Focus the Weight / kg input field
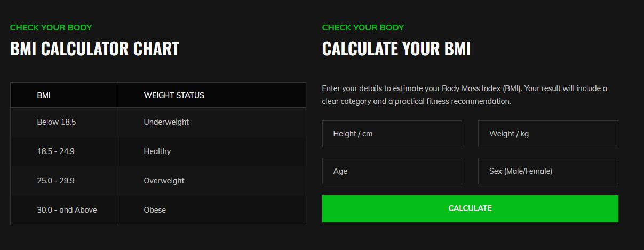Screen dimensions: 644x250 (548, 134)
